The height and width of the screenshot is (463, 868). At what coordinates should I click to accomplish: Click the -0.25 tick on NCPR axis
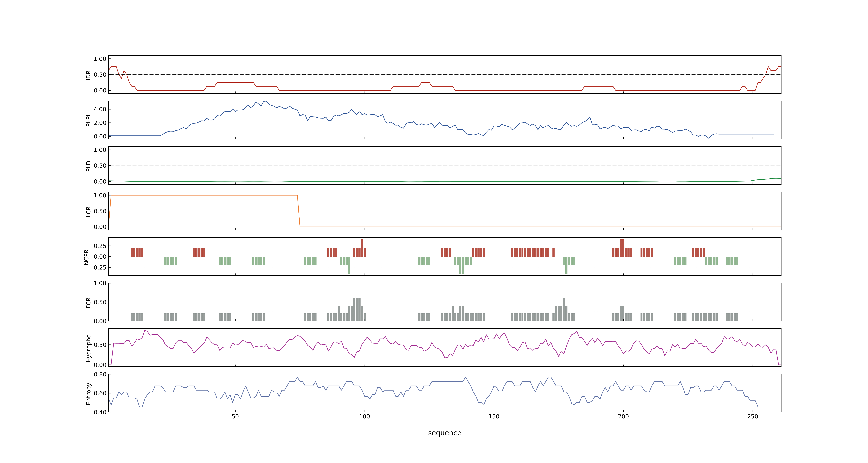click(x=99, y=268)
